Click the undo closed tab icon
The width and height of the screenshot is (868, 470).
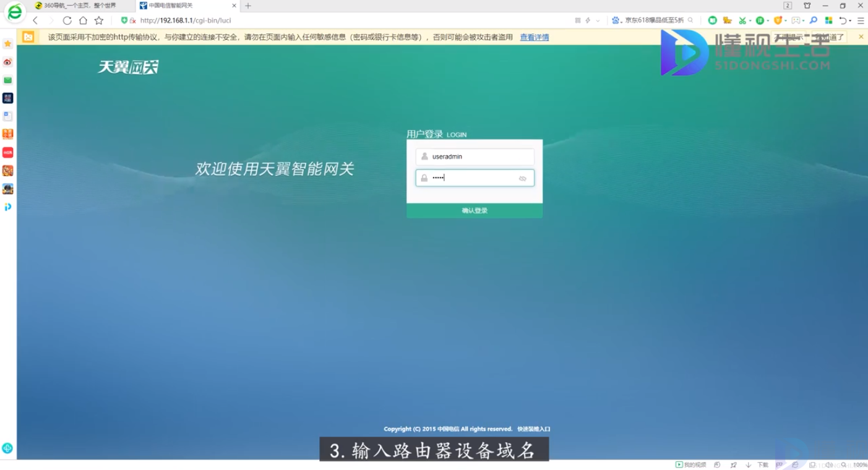[843, 20]
